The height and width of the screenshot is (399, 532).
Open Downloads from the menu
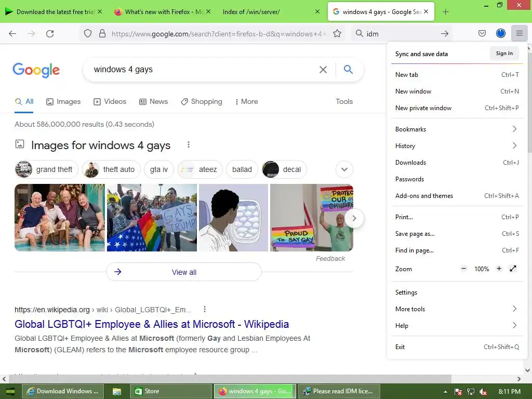[x=457, y=163]
